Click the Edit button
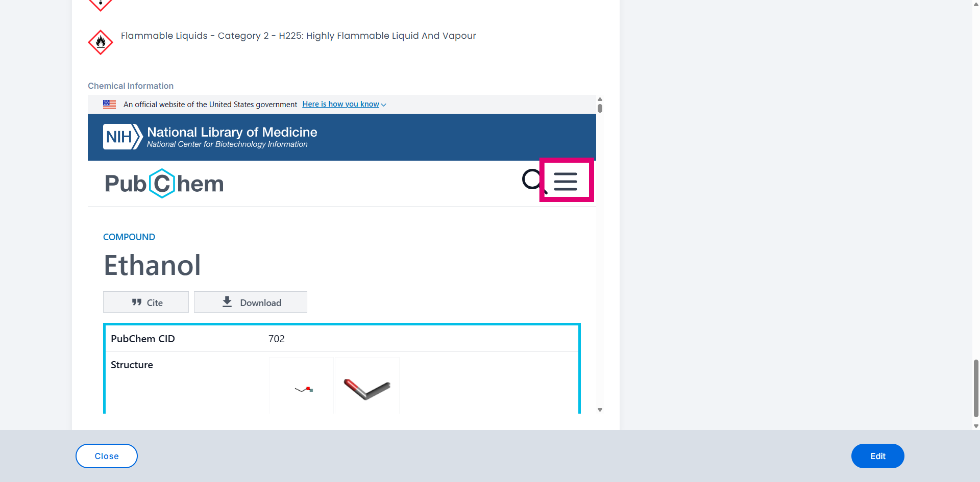 tap(878, 456)
